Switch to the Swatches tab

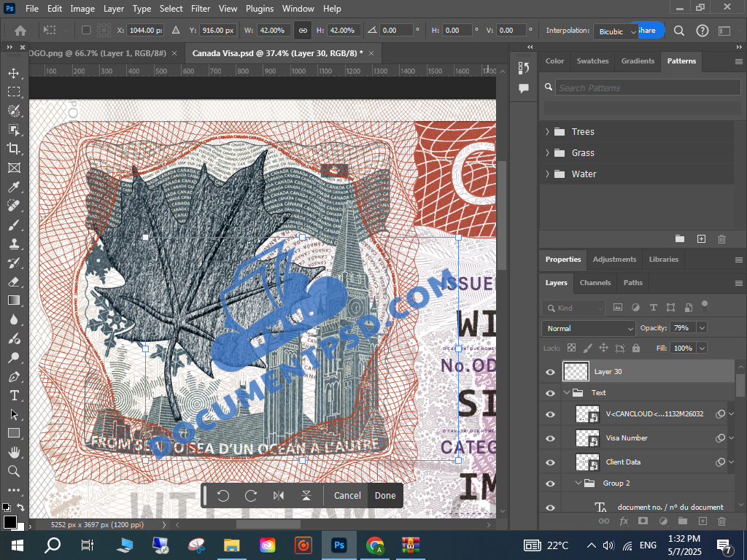click(592, 61)
